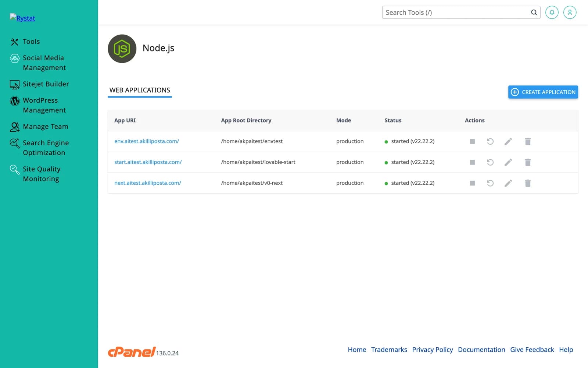This screenshot has height=368, width=588.
Task: Click the /home/akpaitest/v0-next directory text
Action: coord(252,183)
